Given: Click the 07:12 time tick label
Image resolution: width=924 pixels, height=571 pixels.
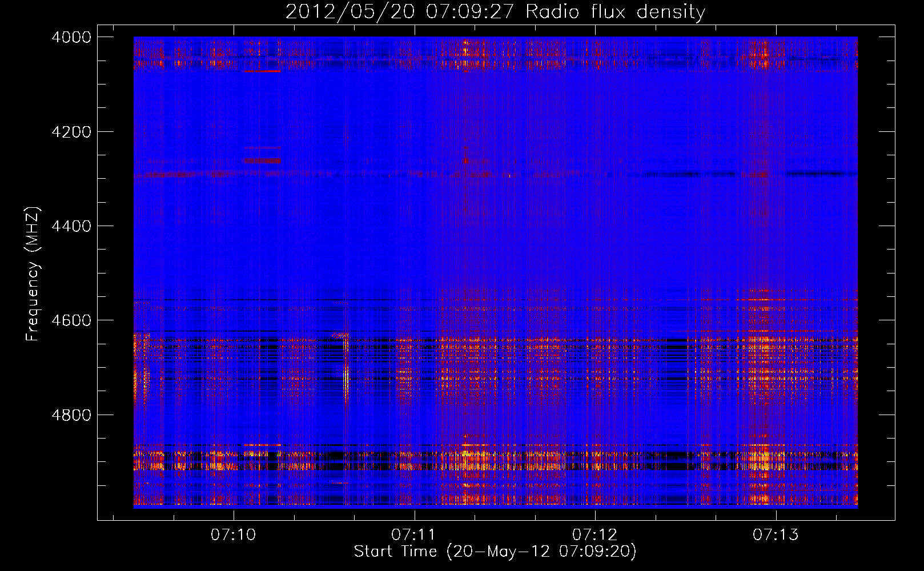Looking at the screenshot, I should coord(594,535).
